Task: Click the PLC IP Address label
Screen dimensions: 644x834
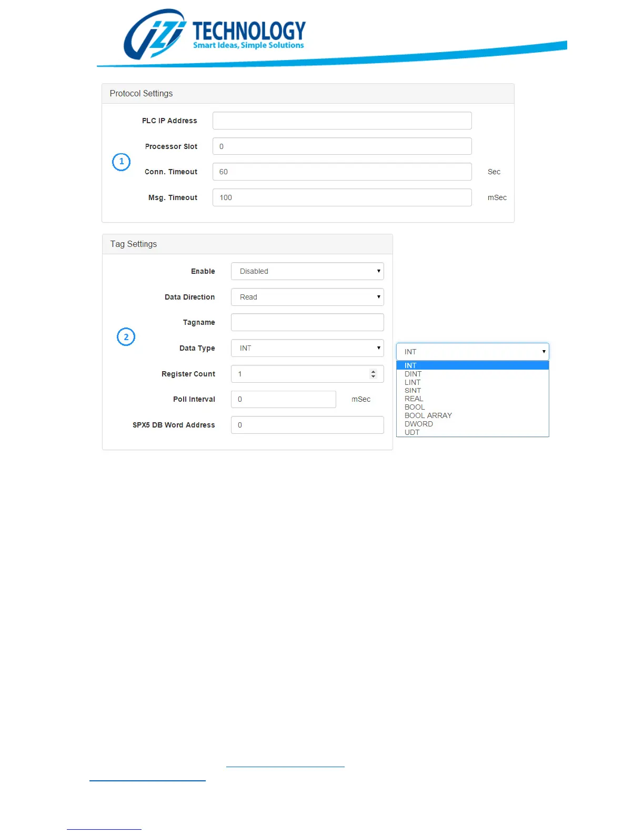Action: tap(169, 121)
